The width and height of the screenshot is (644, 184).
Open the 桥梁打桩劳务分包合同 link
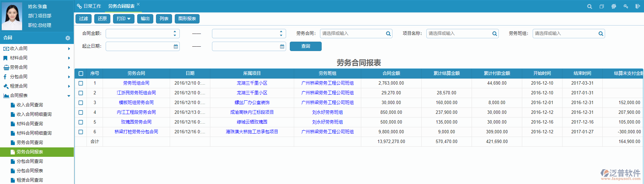[x=136, y=132]
